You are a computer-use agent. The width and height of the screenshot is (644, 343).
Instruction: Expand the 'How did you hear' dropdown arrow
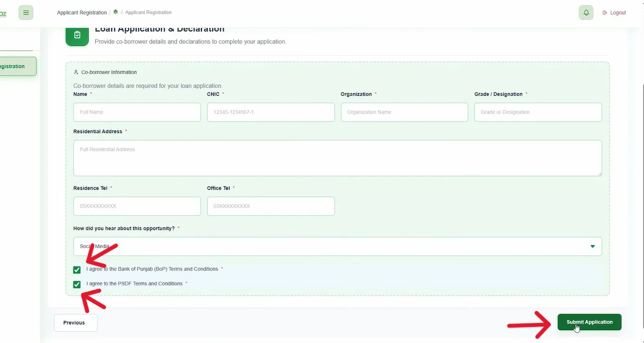pyautogui.click(x=593, y=247)
